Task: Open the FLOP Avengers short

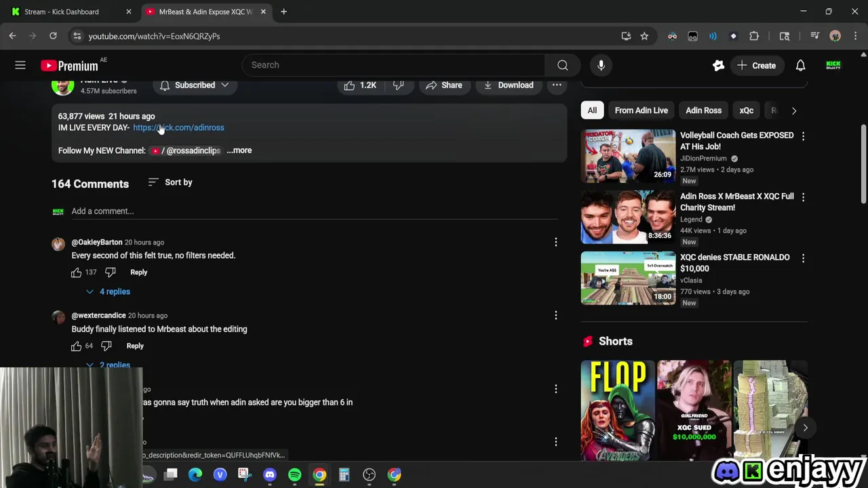Action: [x=617, y=410]
